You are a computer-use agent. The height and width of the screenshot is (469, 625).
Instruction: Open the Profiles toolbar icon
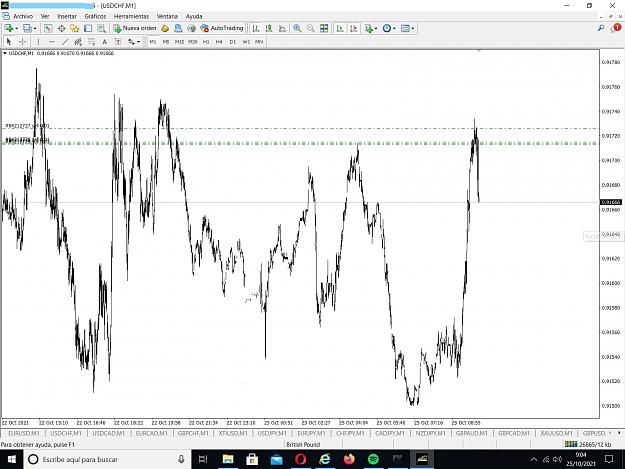(x=27, y=28)
